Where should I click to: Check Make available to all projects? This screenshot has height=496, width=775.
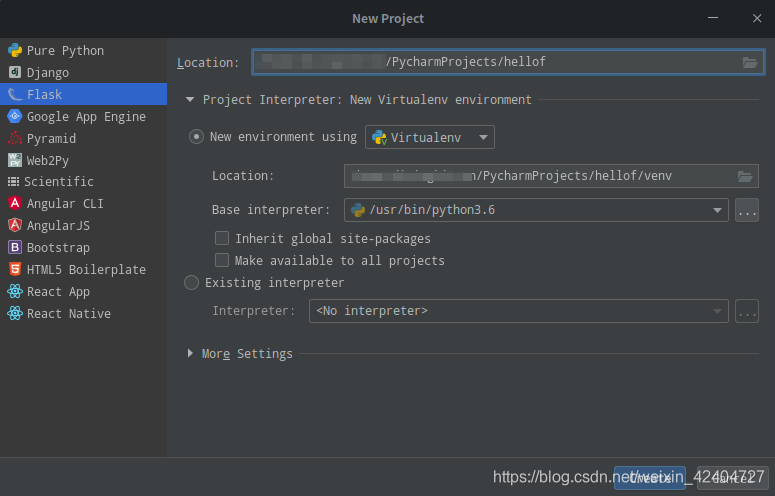pos(222,260)
